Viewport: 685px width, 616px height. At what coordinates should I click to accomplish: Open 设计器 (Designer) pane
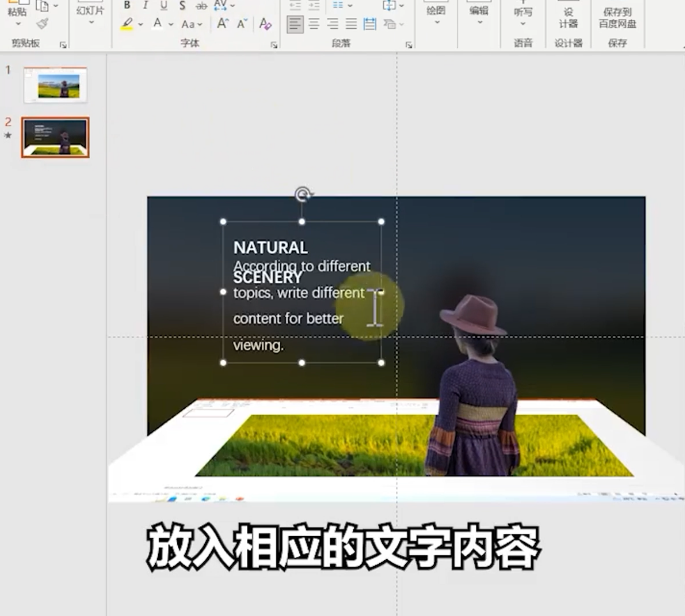coord(568,17)
